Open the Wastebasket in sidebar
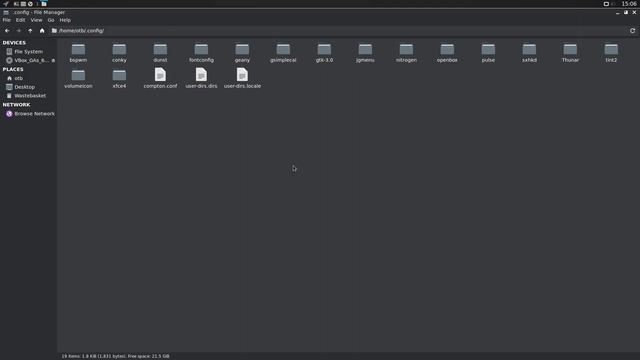The height and width of the screenshot is (360, 640). point(28,96)
